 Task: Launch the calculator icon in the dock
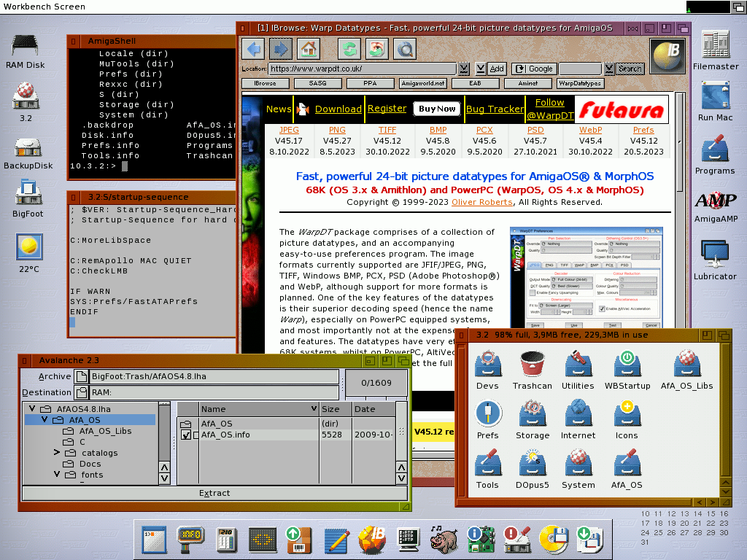(x=226, y=540)
